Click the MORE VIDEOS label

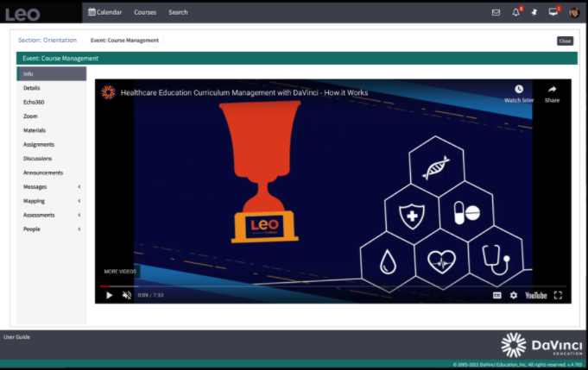point(120,271)
